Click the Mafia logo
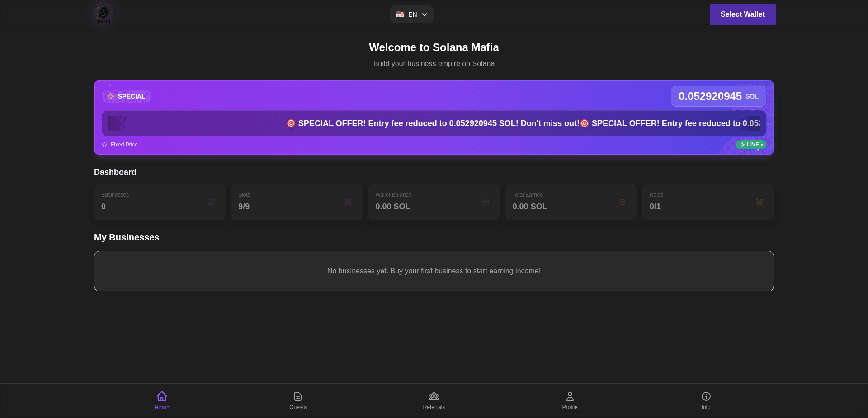 (x=103, y=14)
